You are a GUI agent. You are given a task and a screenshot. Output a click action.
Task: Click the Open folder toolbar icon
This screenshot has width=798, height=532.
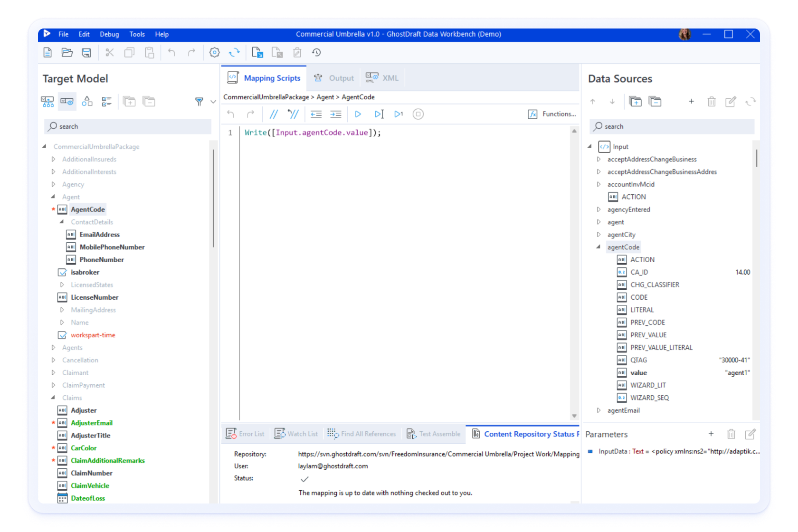pyautogui.click(x=67, y=52)
